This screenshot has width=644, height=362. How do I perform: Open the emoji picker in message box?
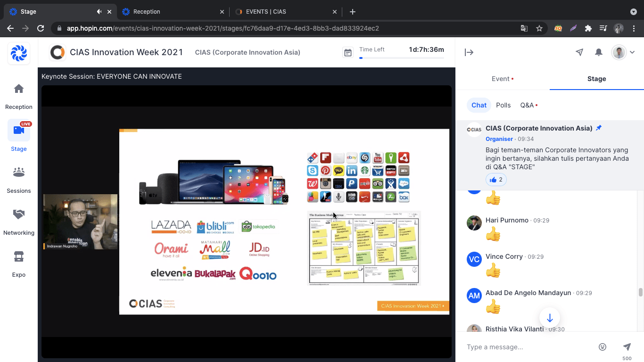coord(603,347)
